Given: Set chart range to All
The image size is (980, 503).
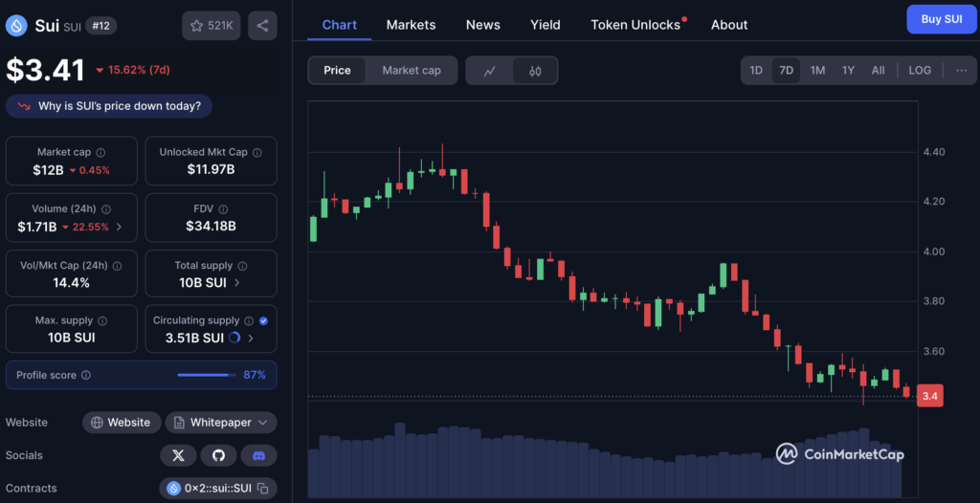Looking at the screenshot, I should pos(879,70).
